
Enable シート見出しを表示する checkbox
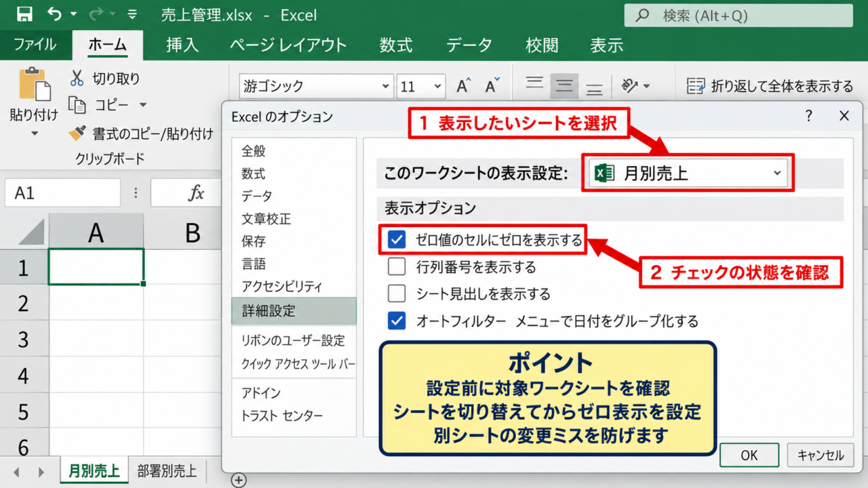(397, 294)
